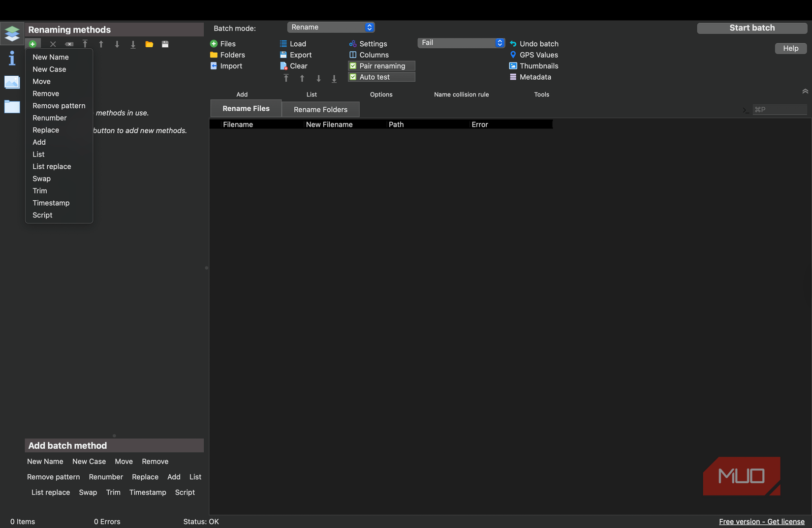Select Remove pattern in the popup menu
This screenshot has height=528, width=812.
[59, 106]
